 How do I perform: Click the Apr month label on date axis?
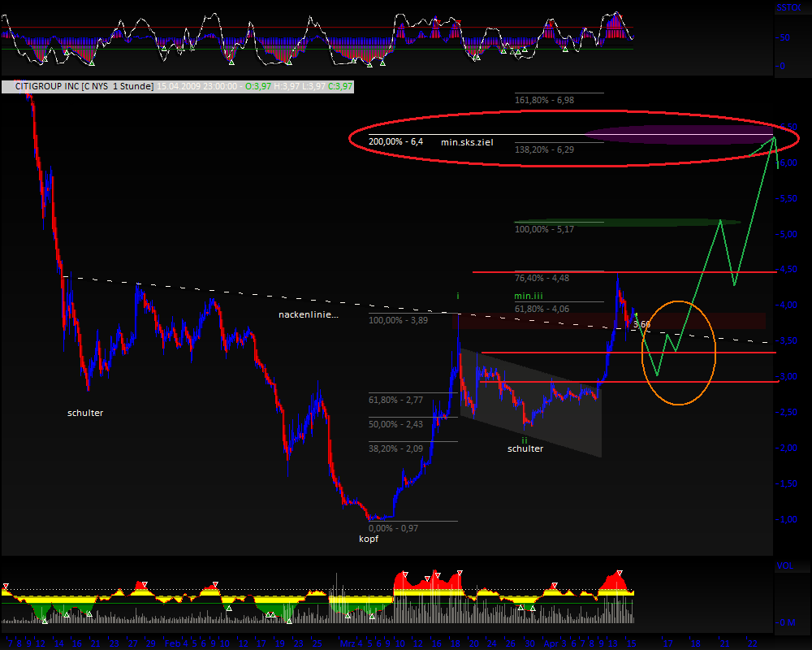[551, 643]
